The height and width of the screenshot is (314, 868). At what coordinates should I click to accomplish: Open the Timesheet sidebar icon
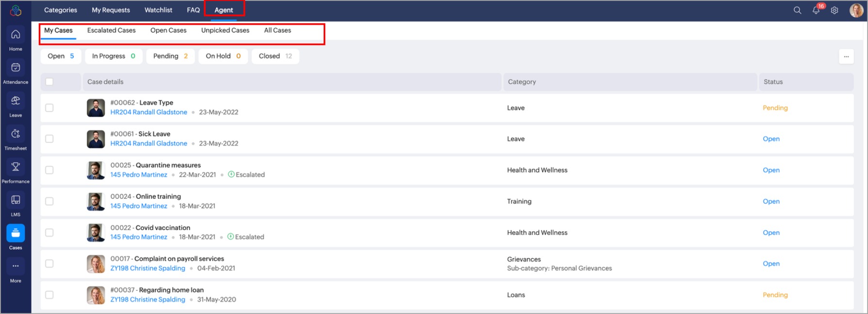16,134
